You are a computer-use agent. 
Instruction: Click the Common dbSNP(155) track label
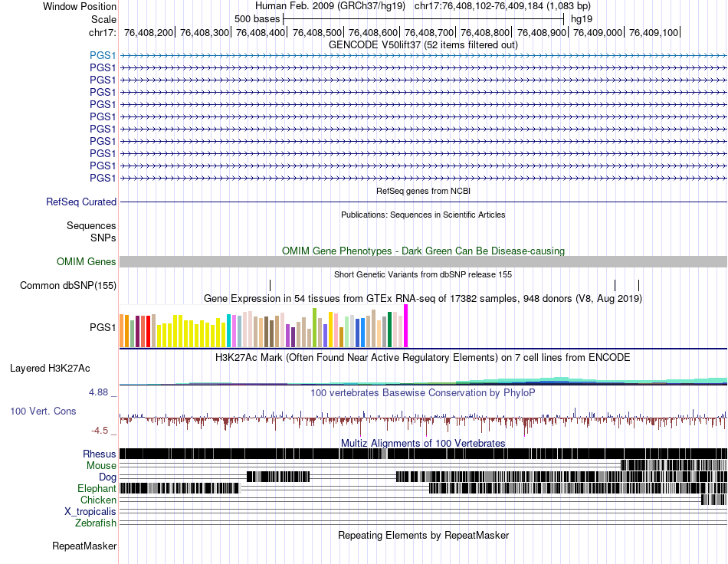pyautogui.click(x=68, y=286)
